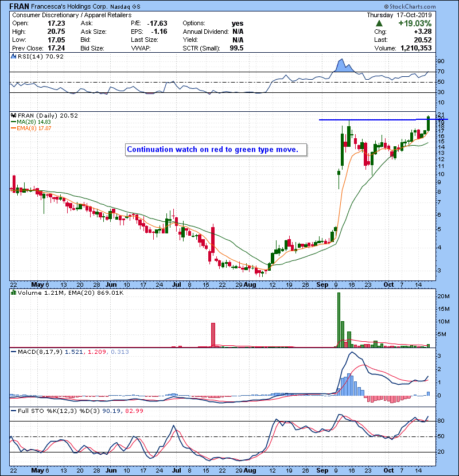Click the Low value 17.05

click(56, 40)
